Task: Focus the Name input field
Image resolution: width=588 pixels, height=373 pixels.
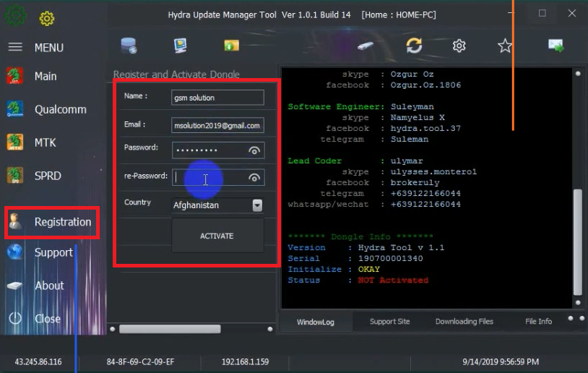Action: [x=217, y=98]
